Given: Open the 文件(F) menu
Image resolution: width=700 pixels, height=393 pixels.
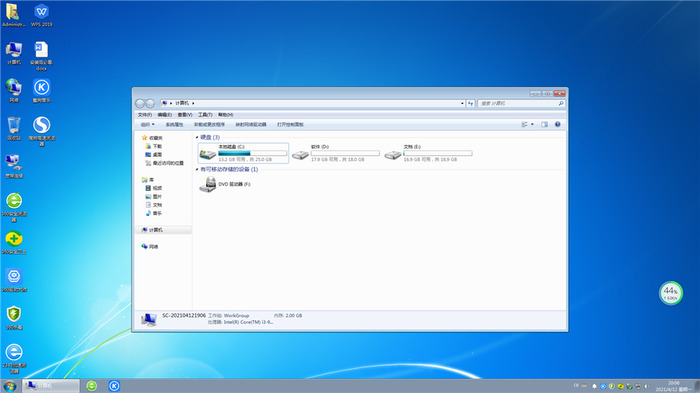Looking at the screenshot, I should click(x=145, y=115).
